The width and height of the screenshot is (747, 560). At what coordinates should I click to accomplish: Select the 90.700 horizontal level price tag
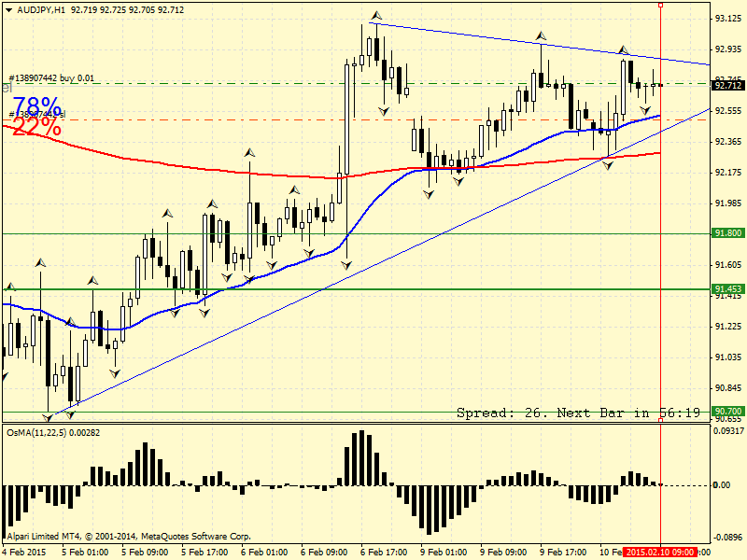point(728,412)
